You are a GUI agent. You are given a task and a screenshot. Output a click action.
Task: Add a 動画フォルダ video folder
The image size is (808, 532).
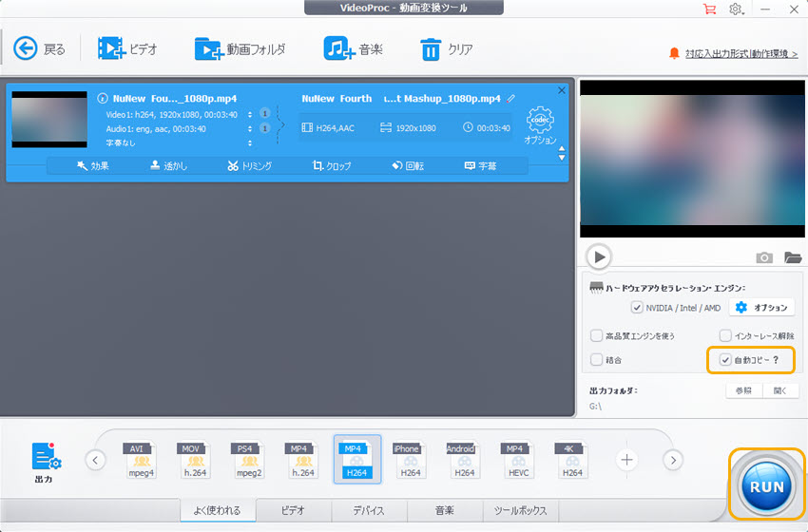click(x=240, y=49)
